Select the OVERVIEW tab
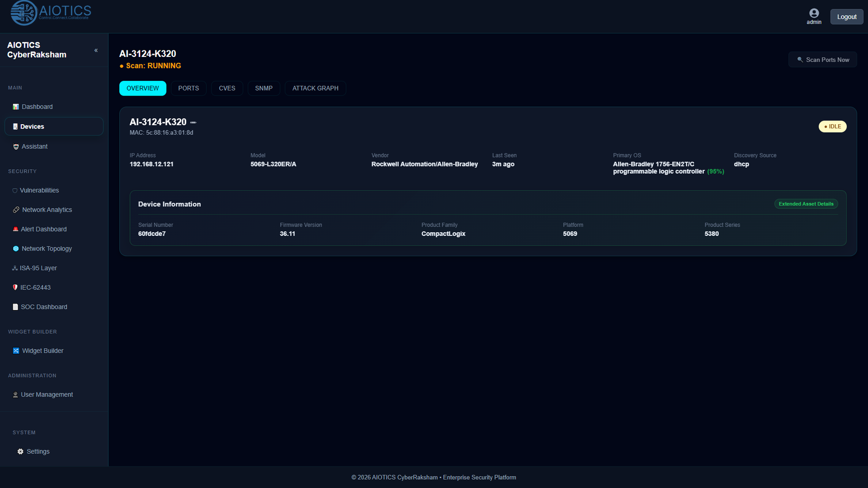Screen dimensions: 868x488 pyautogui.click(x=143, y=88)
